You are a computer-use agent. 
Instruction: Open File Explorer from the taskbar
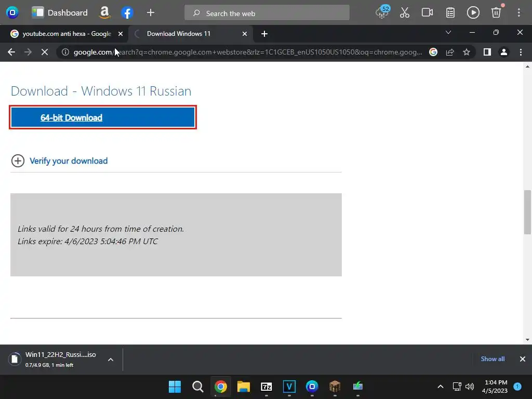(x=244, y=387)
